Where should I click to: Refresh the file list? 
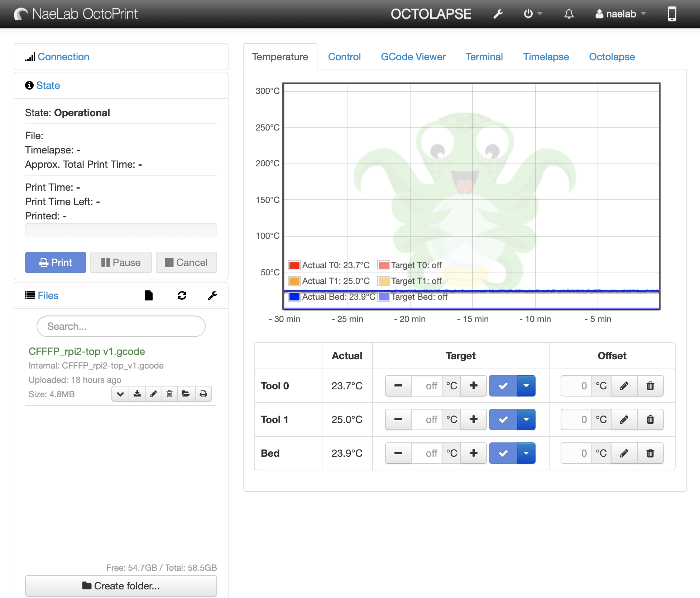(x=182, y=295)
